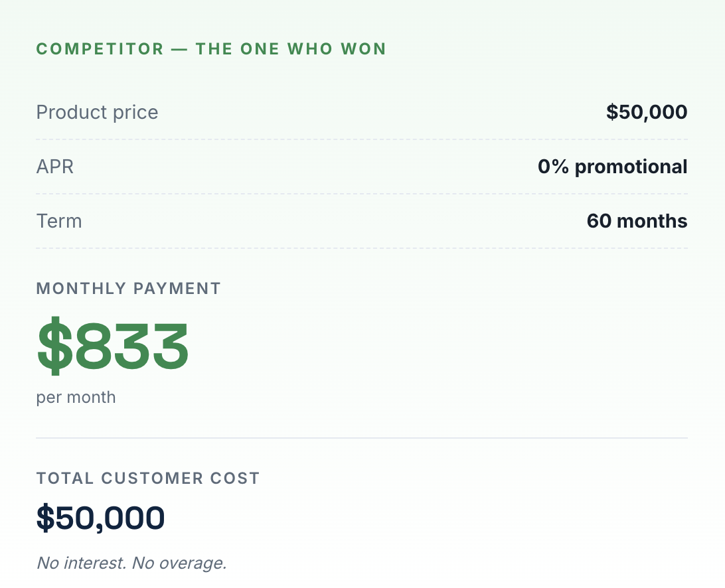This screenshot has width=725, height=588.
Task: Click the dashed separator below Term row
Action: (362, 248)
